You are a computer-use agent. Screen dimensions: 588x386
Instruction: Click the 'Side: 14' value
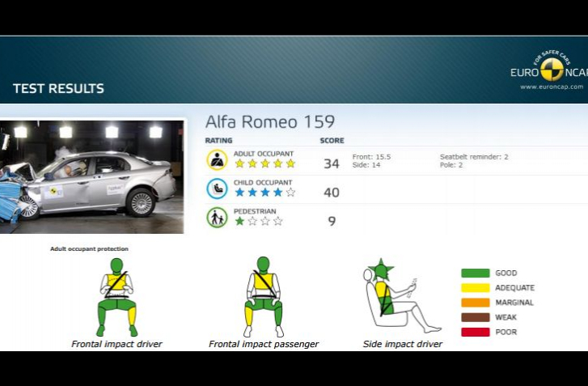[x=366, y=165]
